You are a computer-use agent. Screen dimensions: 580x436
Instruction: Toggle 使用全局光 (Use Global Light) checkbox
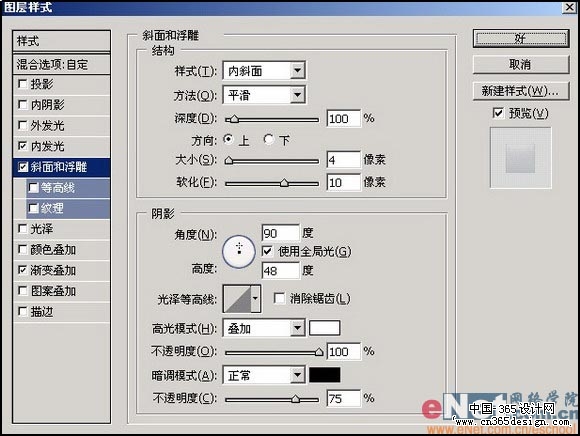[267, 251]
